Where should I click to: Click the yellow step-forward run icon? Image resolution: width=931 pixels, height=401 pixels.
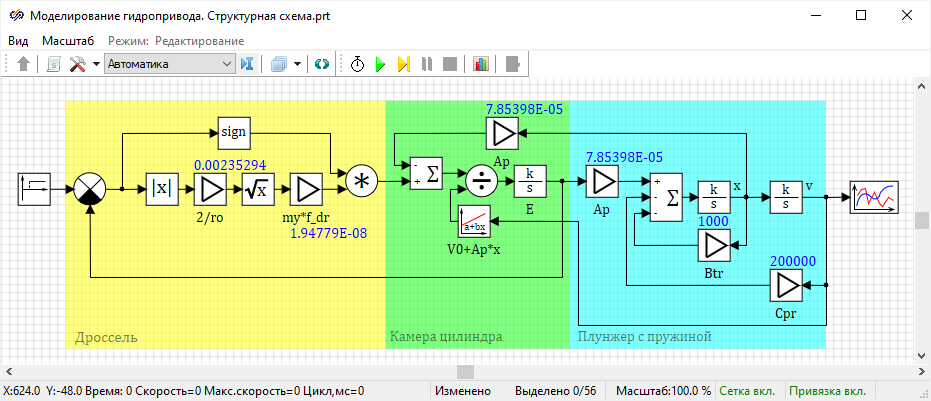[x=403, y=64]
